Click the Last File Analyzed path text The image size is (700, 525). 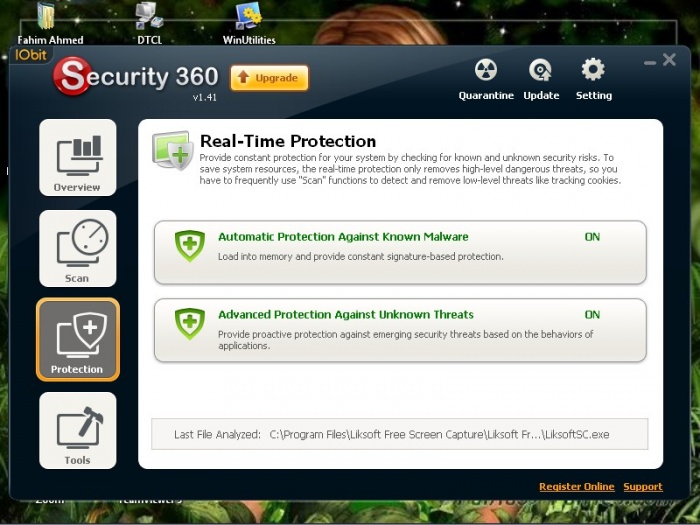pos(439,434)
